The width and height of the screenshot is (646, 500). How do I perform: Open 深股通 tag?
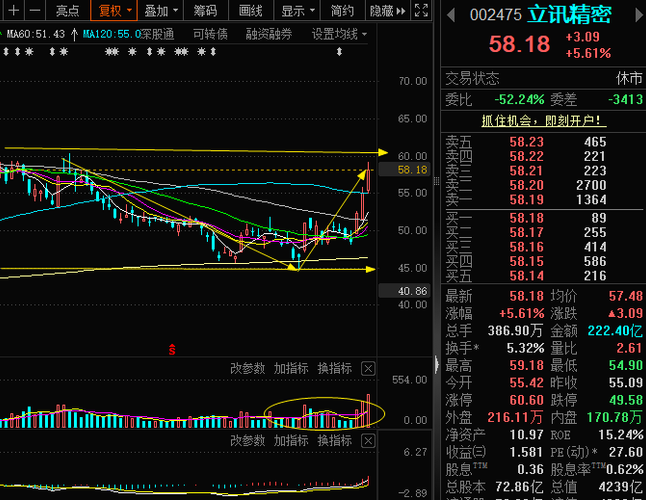[x=157, y=34]
